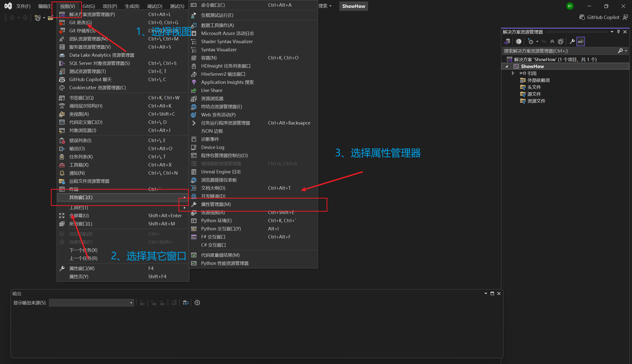Click the red toolbox icon for 工具箱(X)
Viewport: 632px width, 364px height.
tap(62, 165)
